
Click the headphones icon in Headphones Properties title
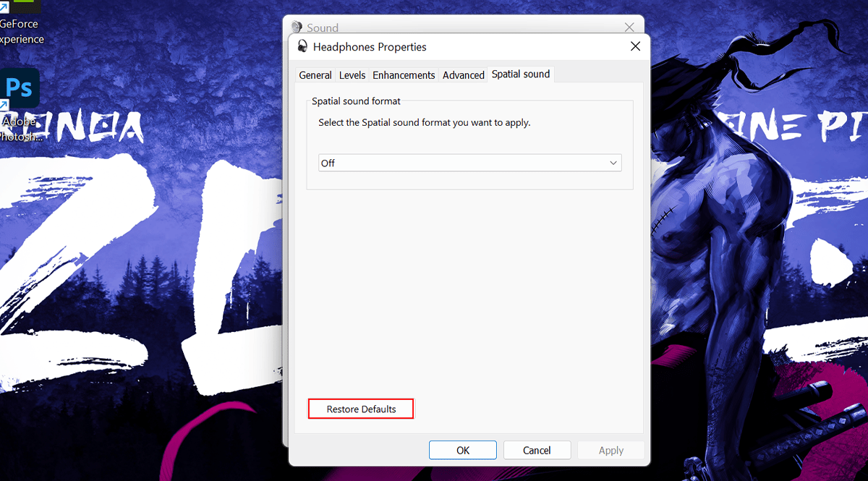pyautogui.click(x=302, y=46)
